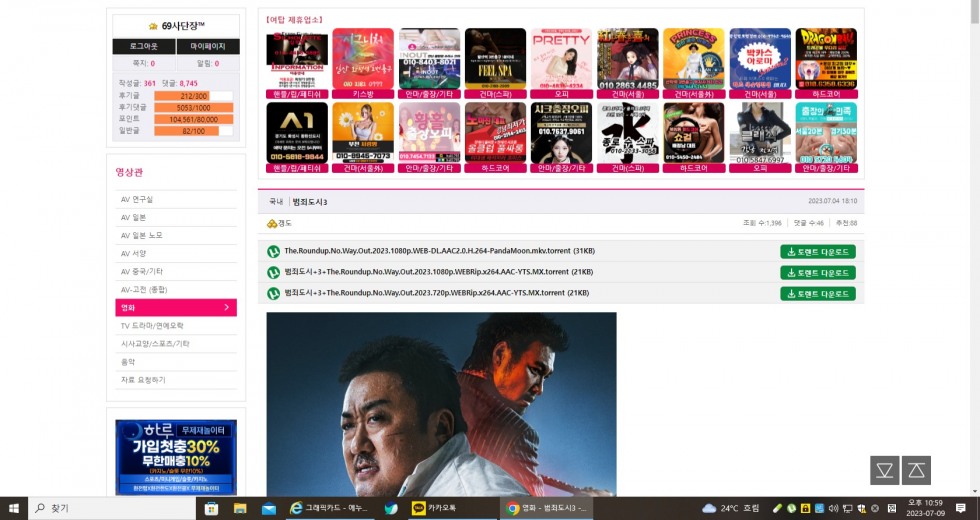The width and height of the screenshot is (980, 520).
Task: Open the 알림 notifications counter link
Action: (208, 63)
